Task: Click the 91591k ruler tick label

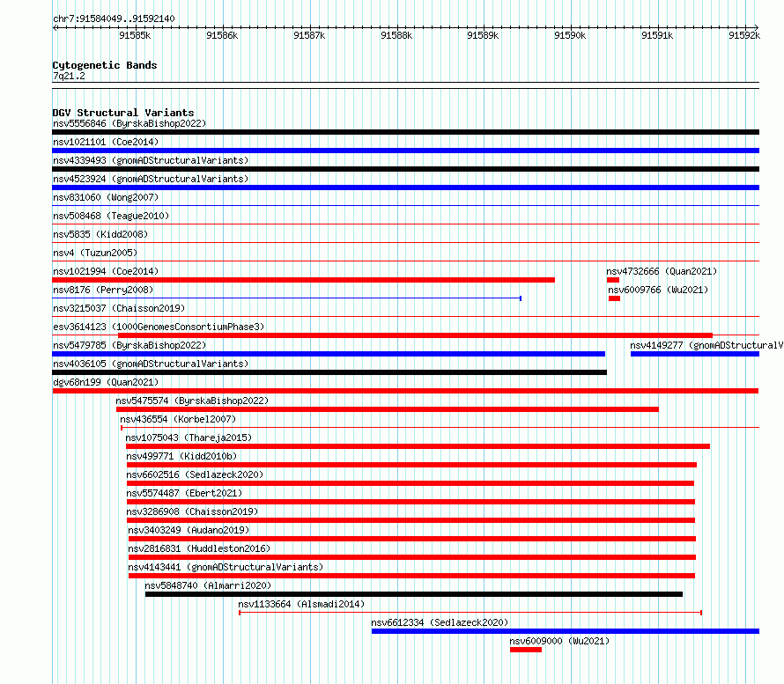Action: point(657,35)
